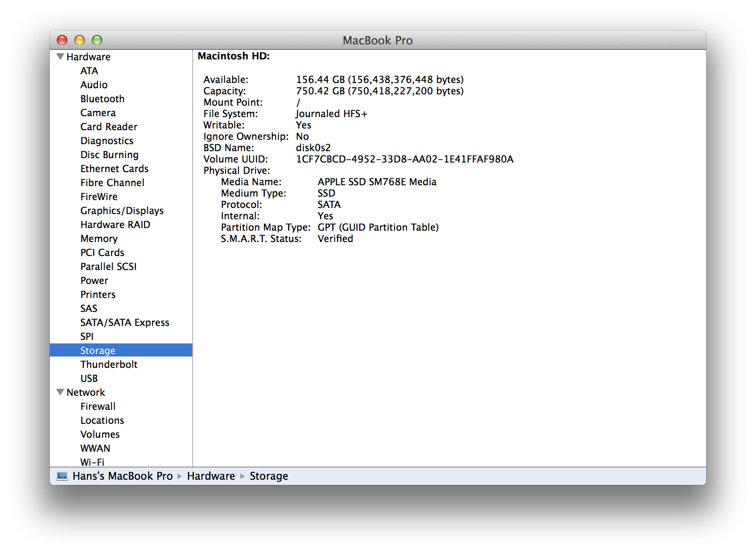Click the Journaled HFS+ file system value
Viewport: 756px width, 554px height.
click(x=332, y=114)
